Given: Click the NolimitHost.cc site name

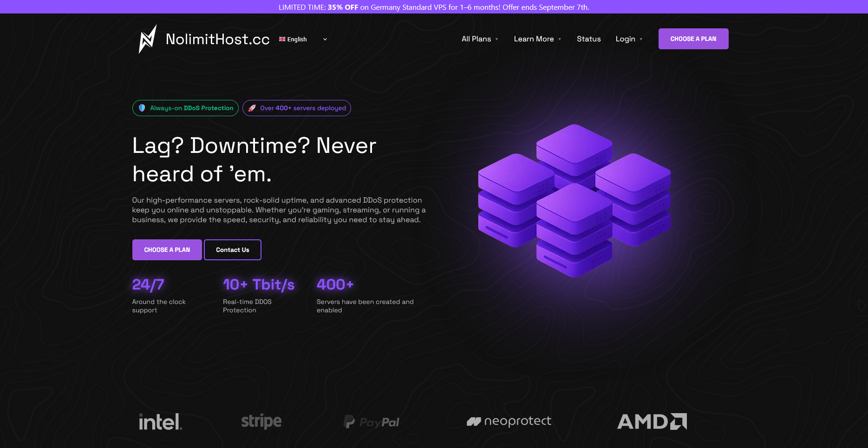Looking at the screenshot, I should (x=218, y=39).
